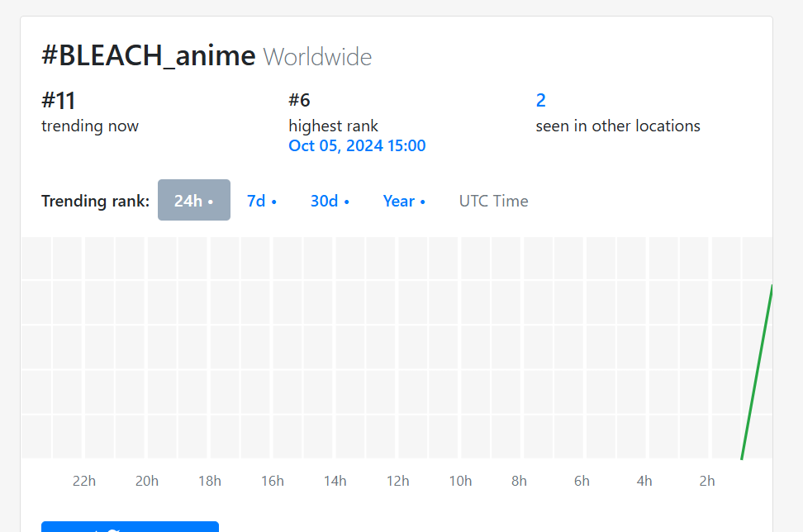Open the 2 other locations link
This screenshot has height=532, width=803.
click(541, 100)
